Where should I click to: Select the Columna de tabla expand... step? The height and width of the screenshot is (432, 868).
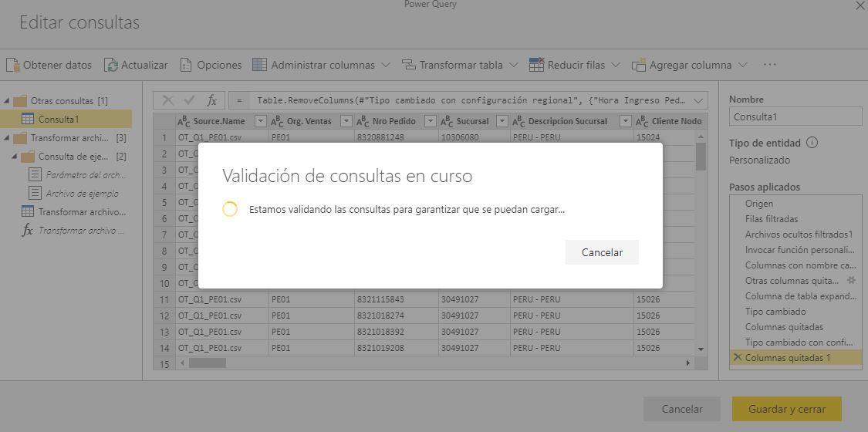795,296
